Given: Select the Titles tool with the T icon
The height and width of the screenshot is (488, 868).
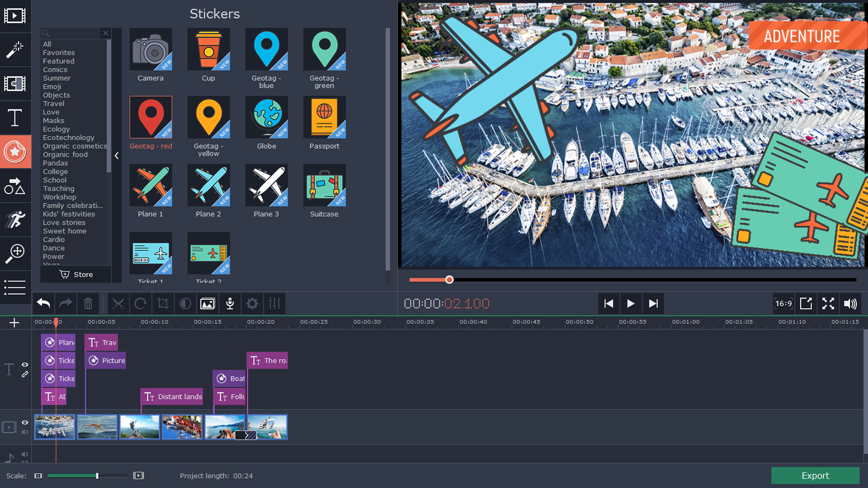Looking at the screenshot, I should [16, 118].
